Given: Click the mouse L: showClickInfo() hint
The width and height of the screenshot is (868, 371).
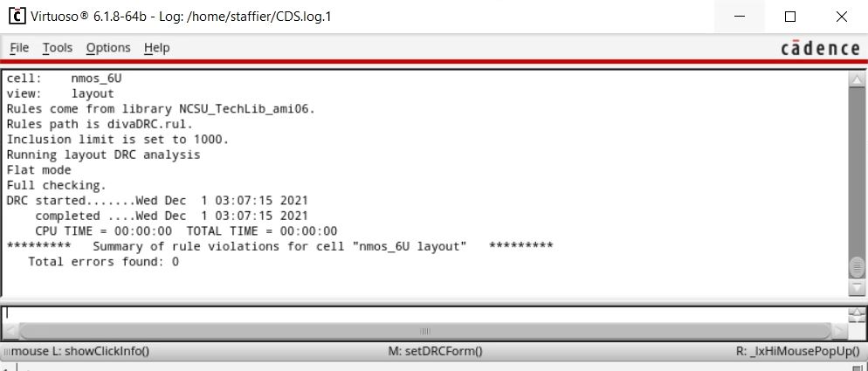Looking at the screenshot, I should tap(80, 351).
